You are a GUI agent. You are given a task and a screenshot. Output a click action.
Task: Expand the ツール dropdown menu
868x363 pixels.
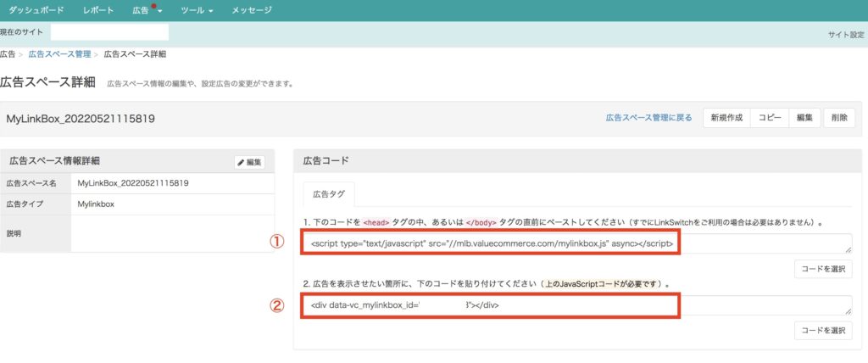[197, 10]
